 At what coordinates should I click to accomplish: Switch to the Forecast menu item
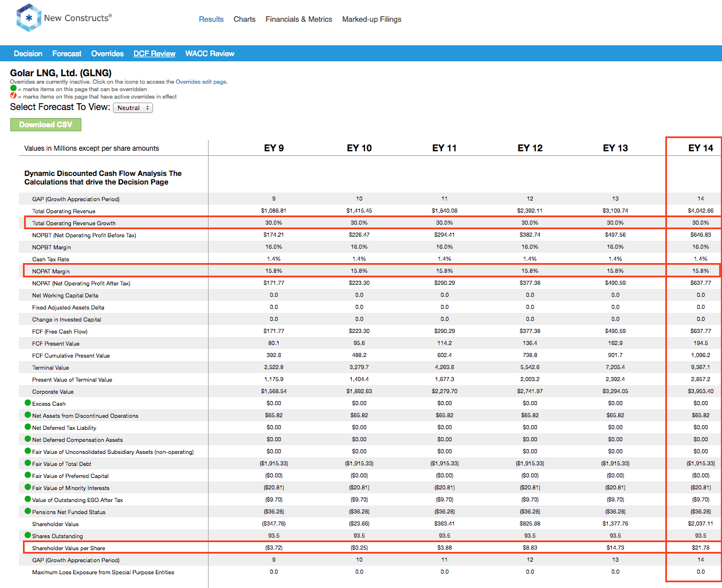click(67, 53)
